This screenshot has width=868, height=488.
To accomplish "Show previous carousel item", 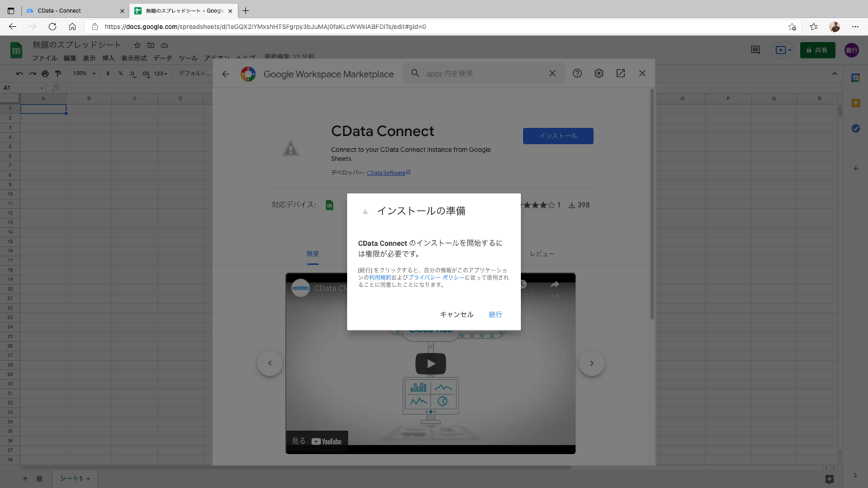I will pos(270,363).
